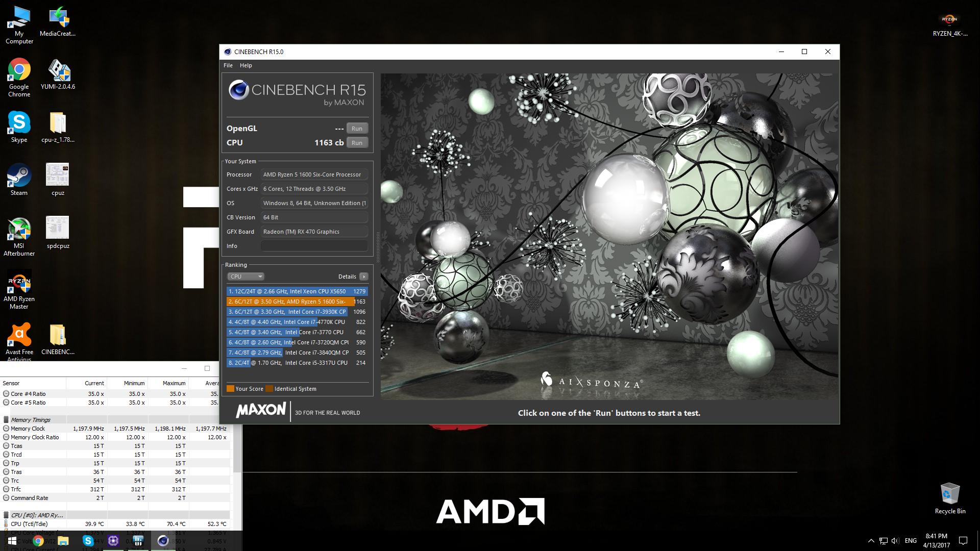Run the CPU benchmark test
The width and height of the screenshot is (980, 551).
(x=357, y=143)
